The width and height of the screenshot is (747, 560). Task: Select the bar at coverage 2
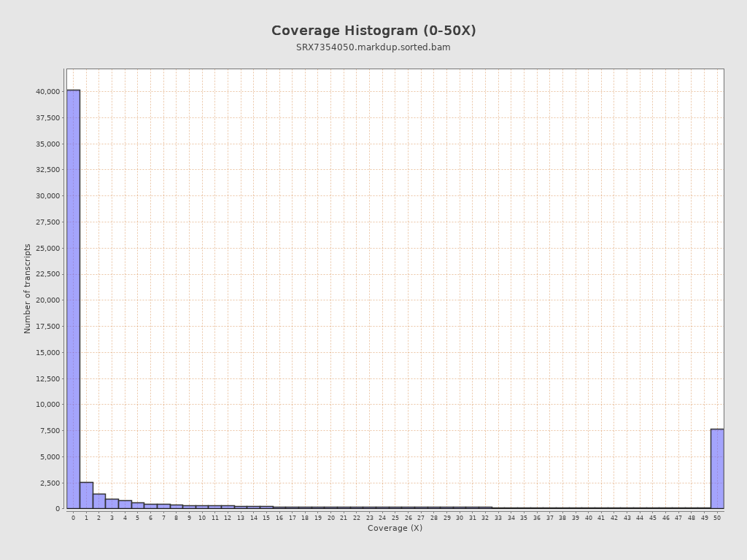(x=99, y=502)
